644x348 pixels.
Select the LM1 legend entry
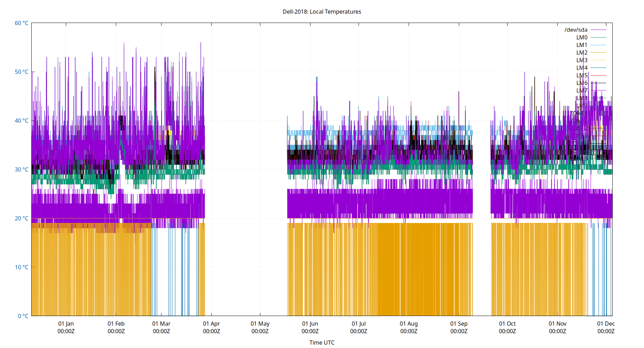582,45
